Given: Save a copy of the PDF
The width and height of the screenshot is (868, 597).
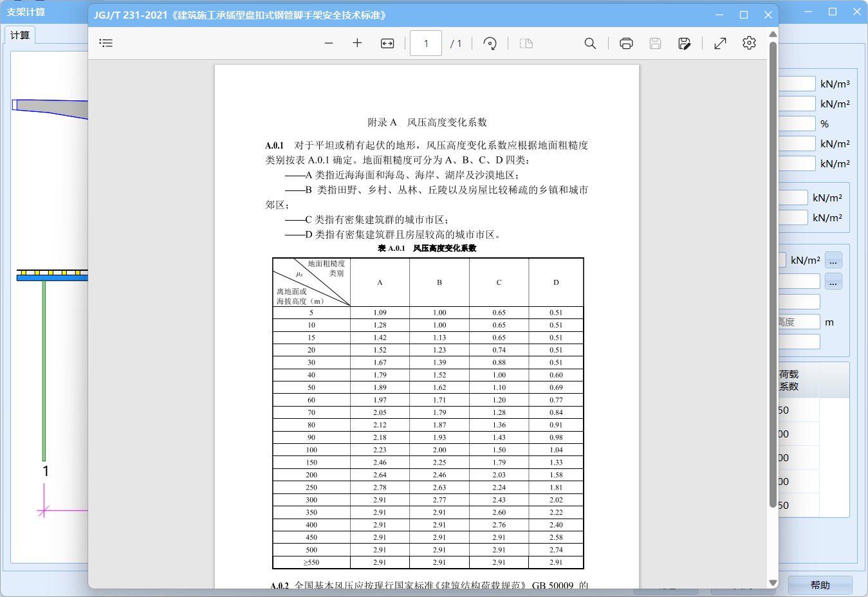Looking at the screenshot, I should coord(684,42).
